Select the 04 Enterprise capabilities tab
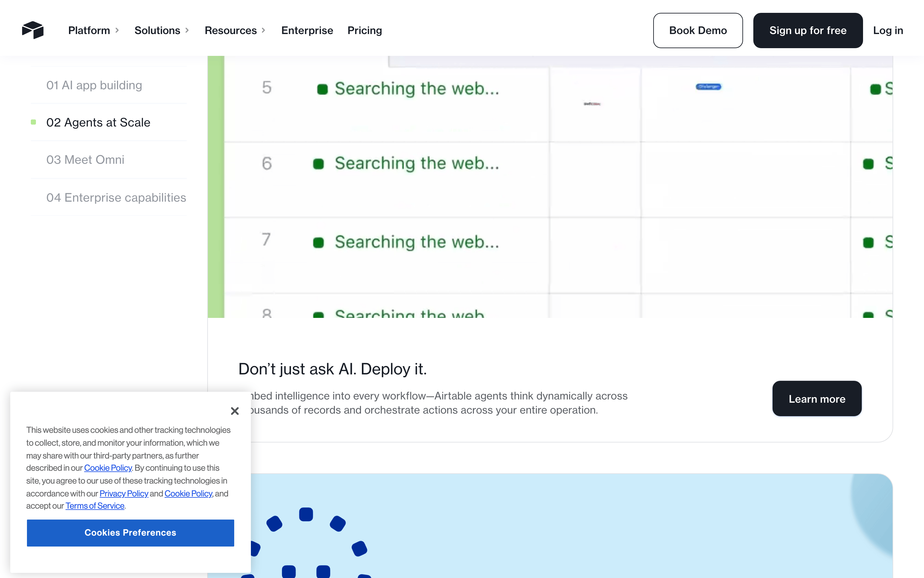The width and height of the screenshot is (924, 578). pyautogui.click(x=116, y=197)
